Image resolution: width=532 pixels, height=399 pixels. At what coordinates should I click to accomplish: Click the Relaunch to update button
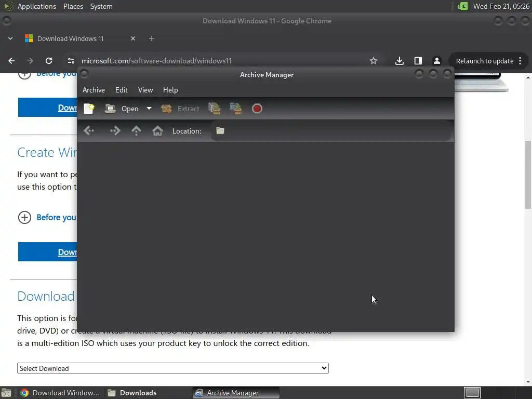[x=485, y=61]
